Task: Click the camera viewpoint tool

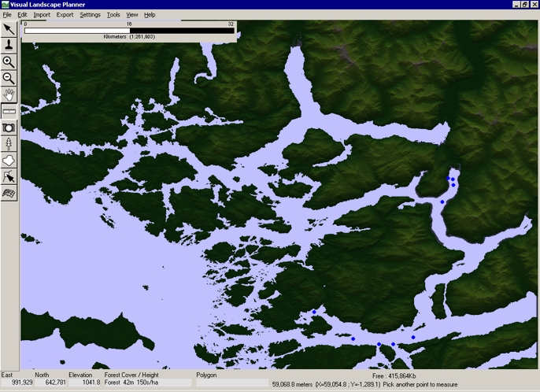Action: 9,128
